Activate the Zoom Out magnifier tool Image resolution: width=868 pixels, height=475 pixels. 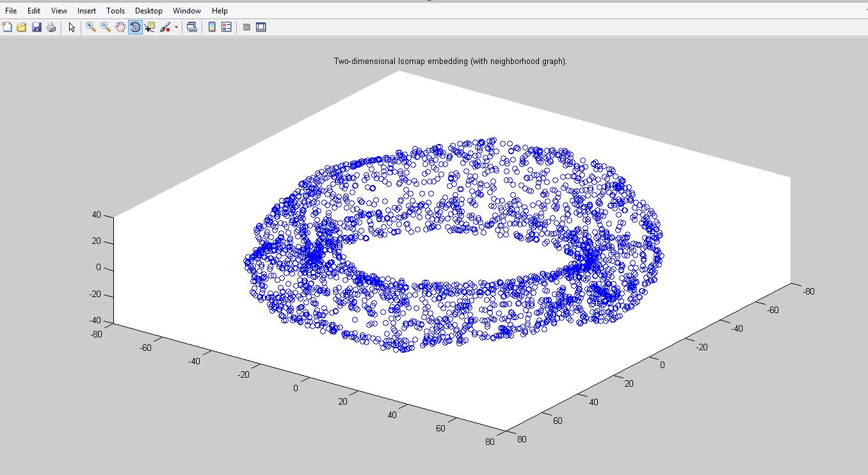click(106, 27)
